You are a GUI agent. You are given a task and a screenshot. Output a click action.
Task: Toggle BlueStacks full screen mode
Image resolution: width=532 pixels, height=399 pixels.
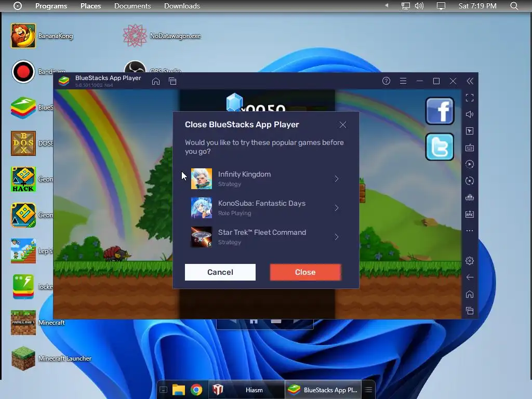coord(470,98)
